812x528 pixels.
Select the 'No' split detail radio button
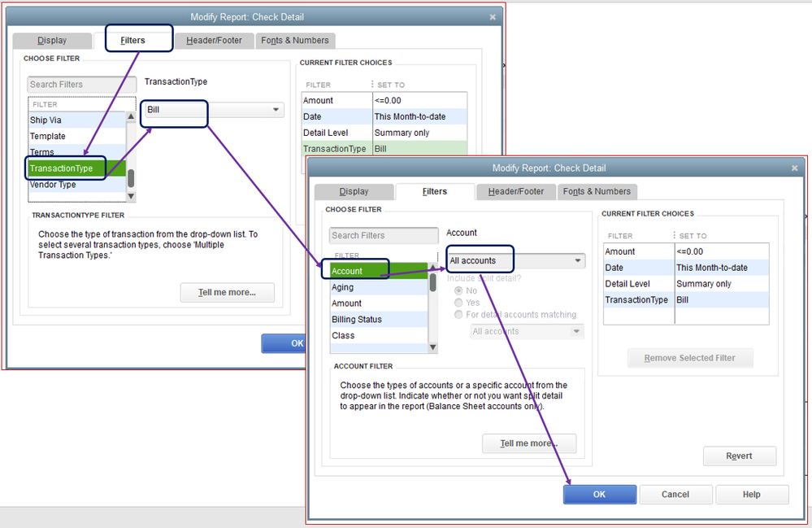coord(458,290)
